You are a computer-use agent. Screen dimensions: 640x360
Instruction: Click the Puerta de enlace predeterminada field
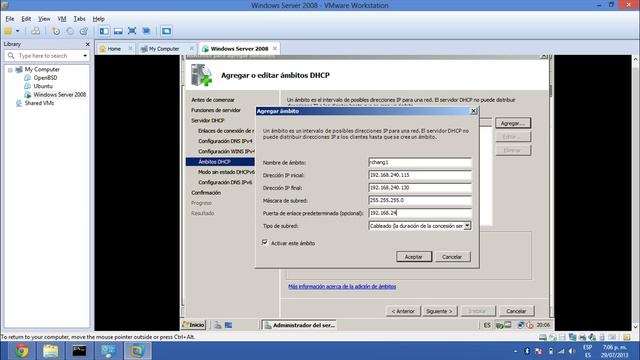coord(420,213)
